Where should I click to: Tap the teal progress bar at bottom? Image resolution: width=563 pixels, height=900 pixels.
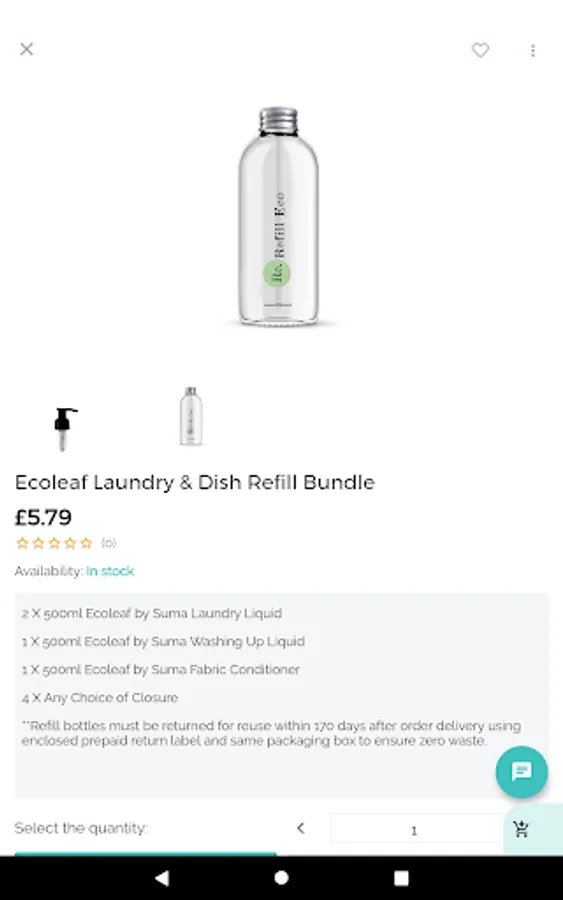tap(145, 854)
